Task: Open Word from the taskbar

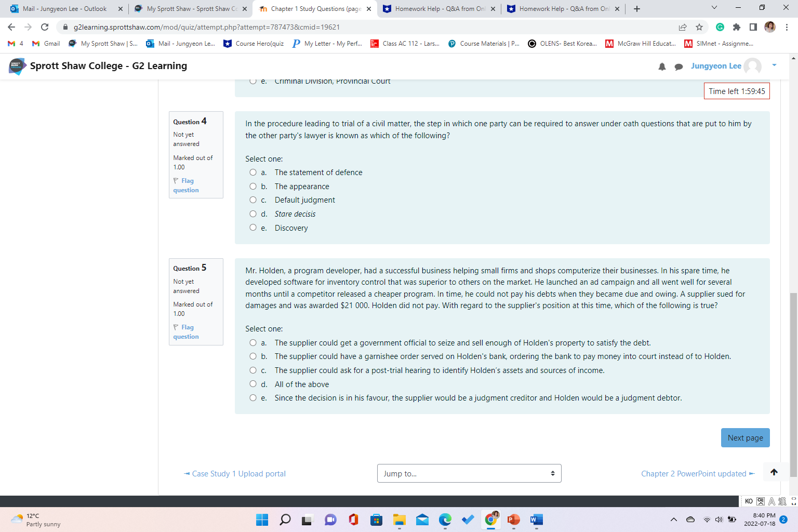Action: point(536,520)
